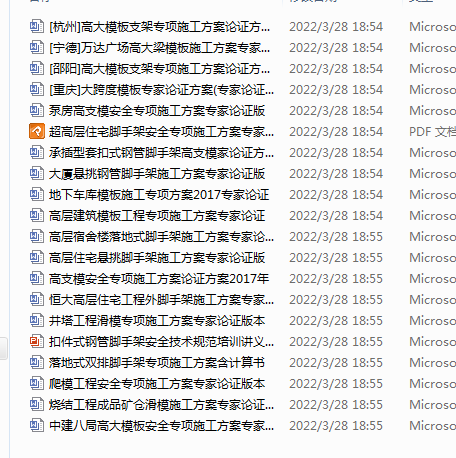456x458 pixels.
Task: Select file 高层宿舍楼落地式脚手架施工方案
Action: point(161,237)
